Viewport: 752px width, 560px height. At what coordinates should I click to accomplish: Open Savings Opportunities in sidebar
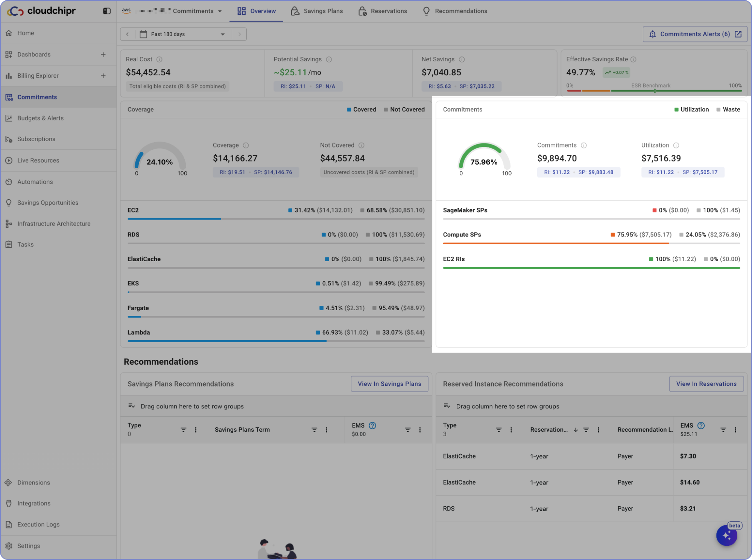click(47, 202)
